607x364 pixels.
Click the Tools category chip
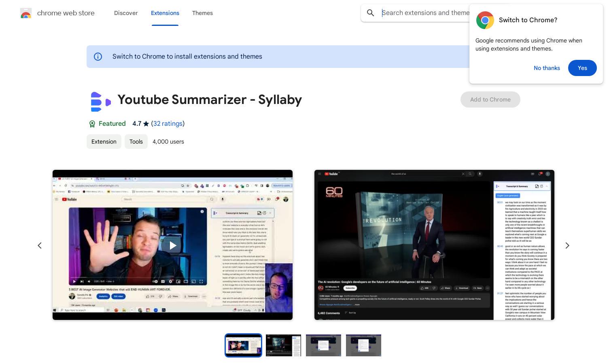point(136,142)
